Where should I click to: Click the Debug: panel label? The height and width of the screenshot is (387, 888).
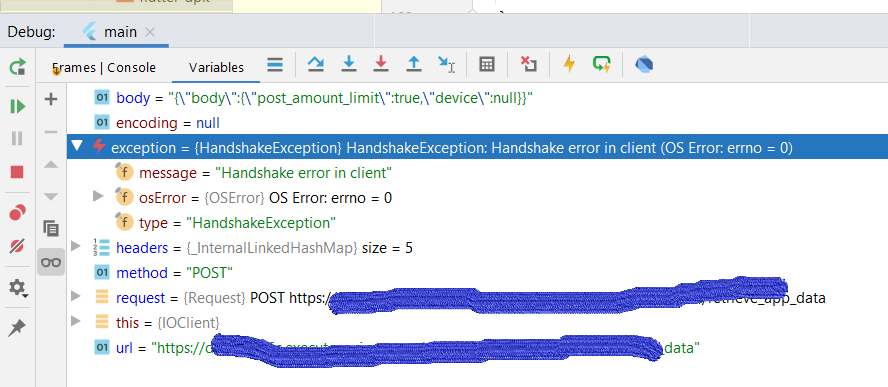point(31,32)
